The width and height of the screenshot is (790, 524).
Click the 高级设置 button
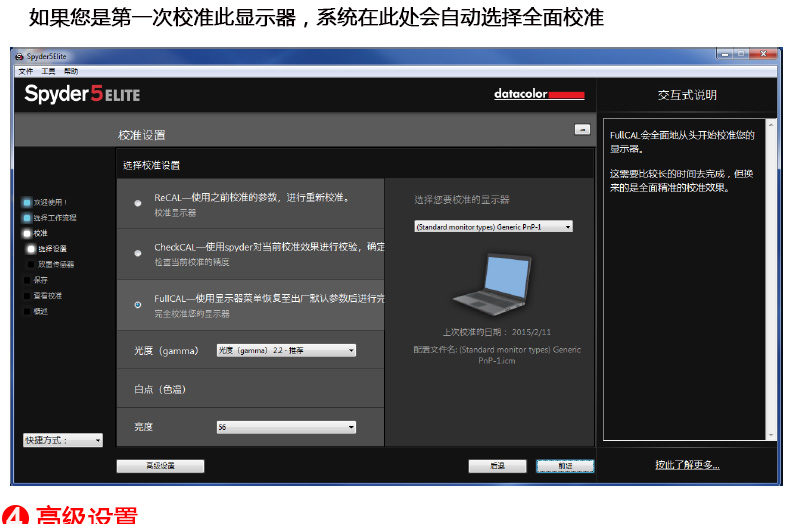pos(160,466)
